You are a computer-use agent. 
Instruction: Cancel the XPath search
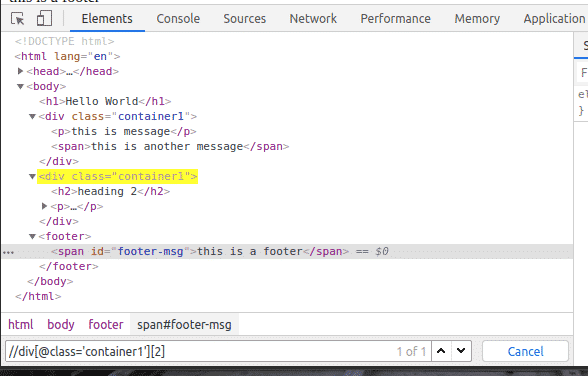pyautogui.click(x=525, y=351)
